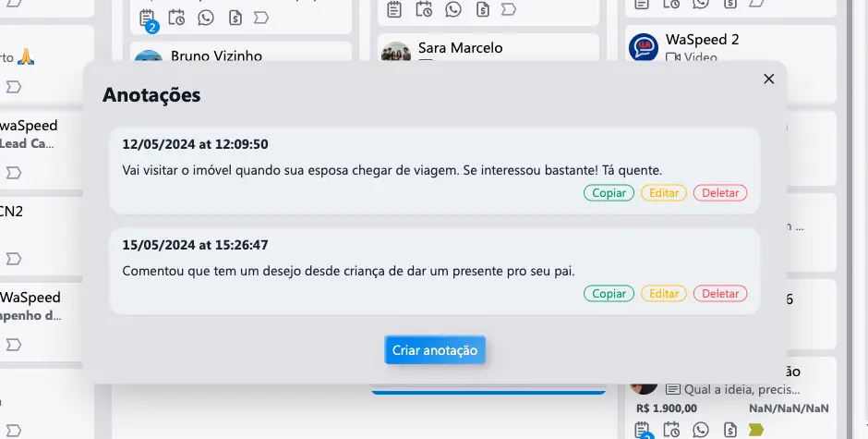Click the video camera icon under WaSpeed 2
Screen dimensions: 868x439
click(672, 57)
